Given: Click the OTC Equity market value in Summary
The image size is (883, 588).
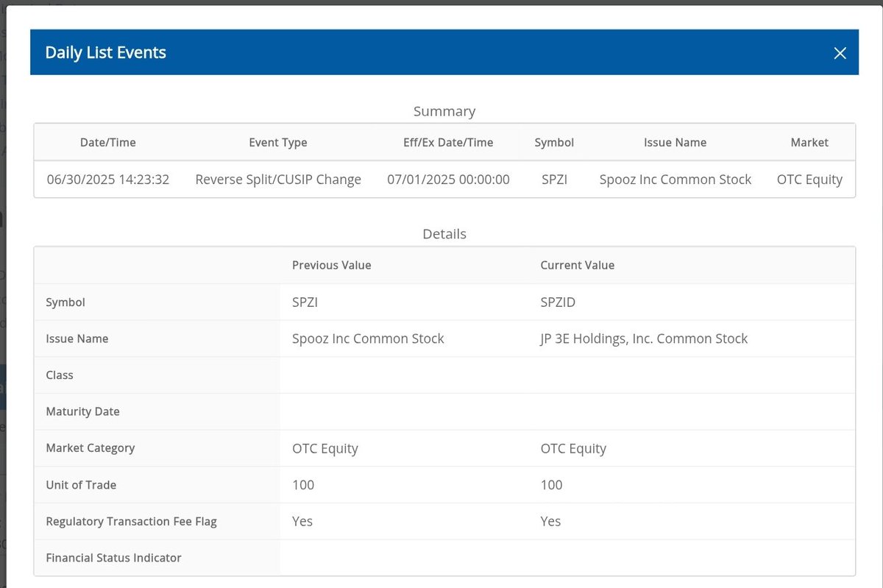Looking at the screenshot, I should tap(809, 179).
